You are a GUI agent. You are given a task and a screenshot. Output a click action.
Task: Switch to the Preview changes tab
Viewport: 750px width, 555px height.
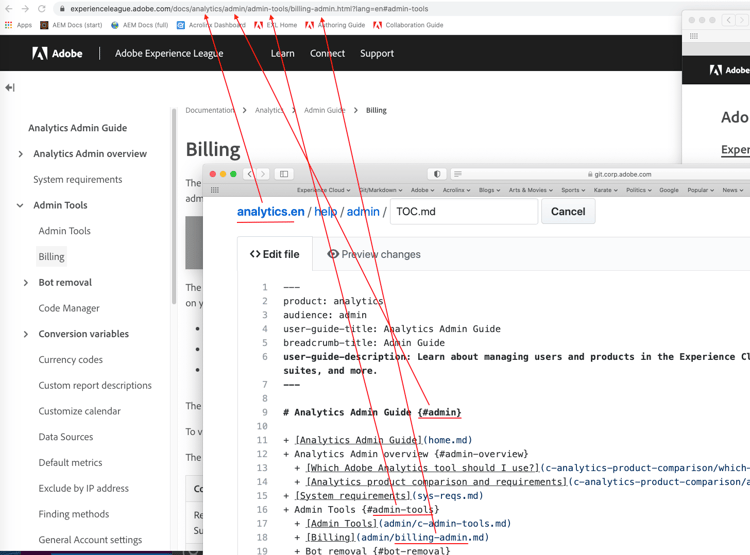coord(374,254)
